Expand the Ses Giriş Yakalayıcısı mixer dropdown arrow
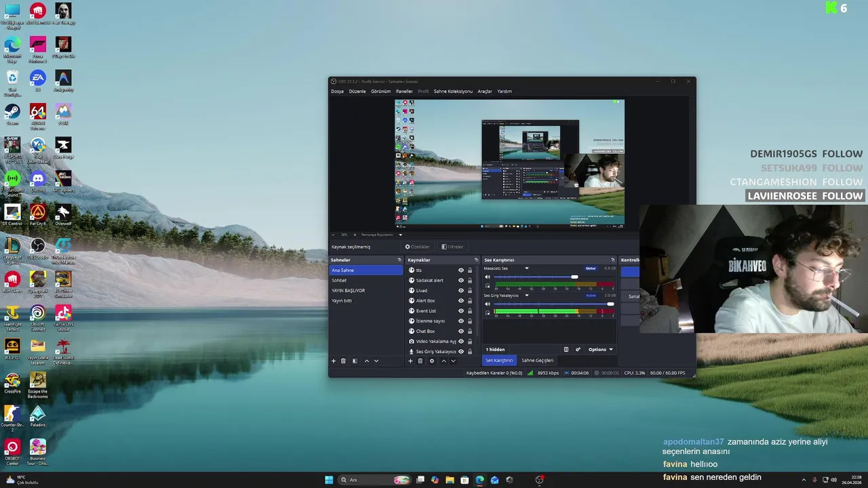868x488 pixels. click(526, 296)
